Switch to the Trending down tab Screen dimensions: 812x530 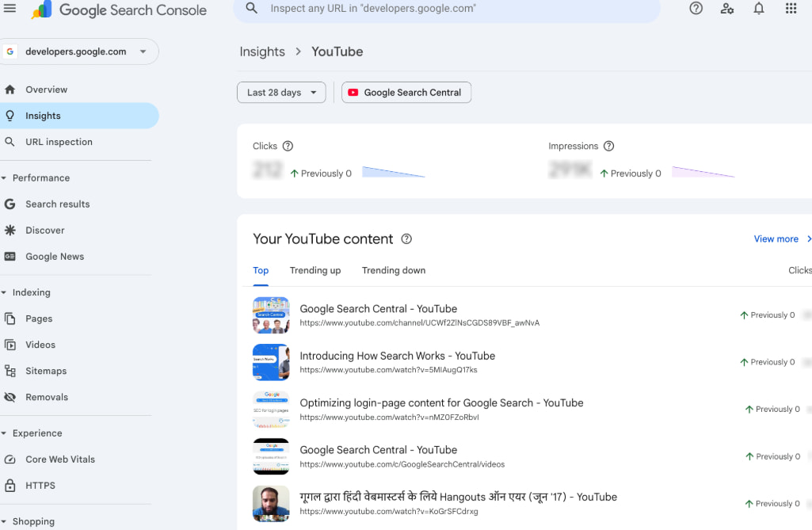coord(394,270)
